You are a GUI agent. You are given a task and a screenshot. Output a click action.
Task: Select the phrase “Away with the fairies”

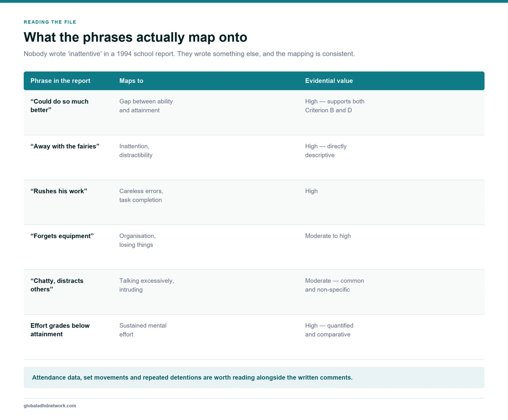pos(65,146)
